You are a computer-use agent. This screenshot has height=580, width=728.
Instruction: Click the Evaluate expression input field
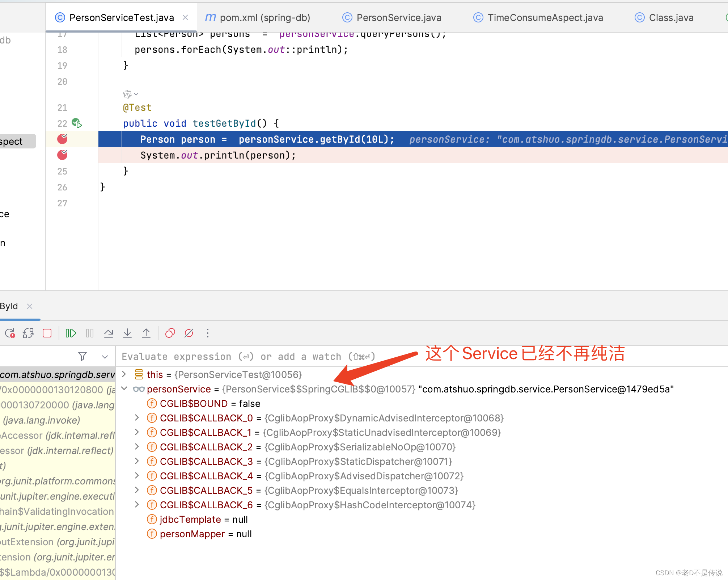(422, 357)
